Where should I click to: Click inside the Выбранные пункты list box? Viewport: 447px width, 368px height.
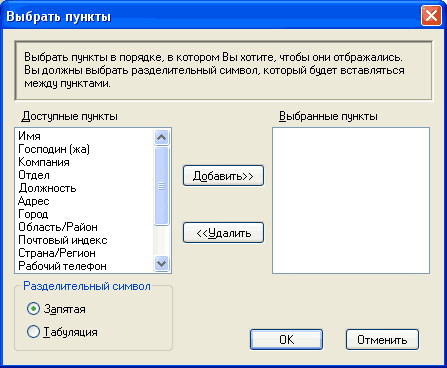tap(351, 200)
